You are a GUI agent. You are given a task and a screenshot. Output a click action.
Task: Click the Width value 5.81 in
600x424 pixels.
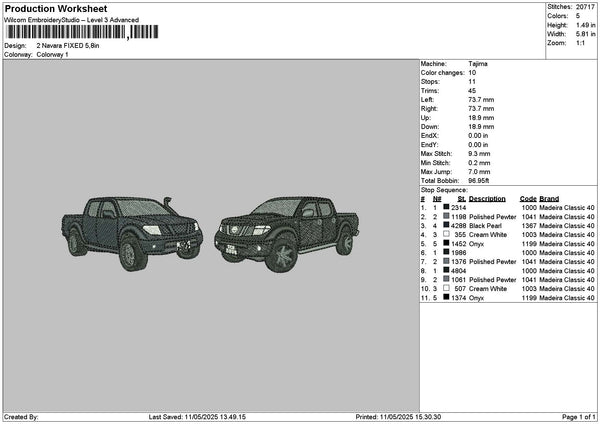(586, 34)
